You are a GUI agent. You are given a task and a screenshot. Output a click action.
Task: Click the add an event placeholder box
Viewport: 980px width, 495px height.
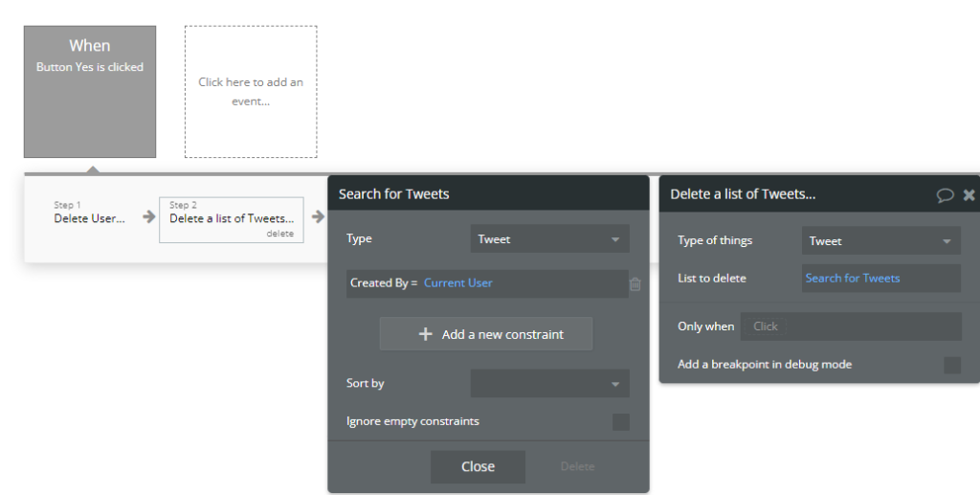click(251, 92)
